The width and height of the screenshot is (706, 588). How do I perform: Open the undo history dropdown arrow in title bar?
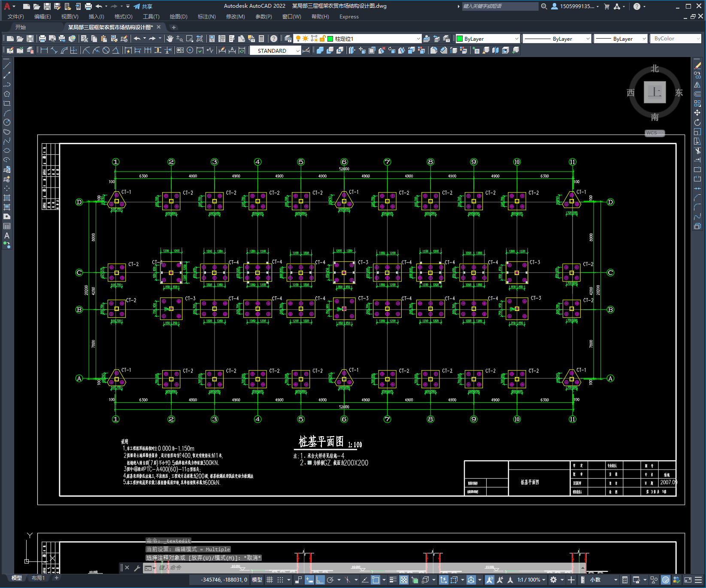106,6
